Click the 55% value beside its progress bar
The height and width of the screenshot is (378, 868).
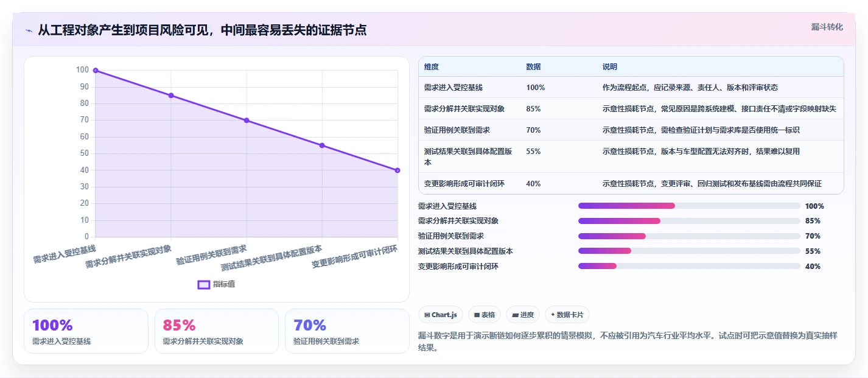813,251
